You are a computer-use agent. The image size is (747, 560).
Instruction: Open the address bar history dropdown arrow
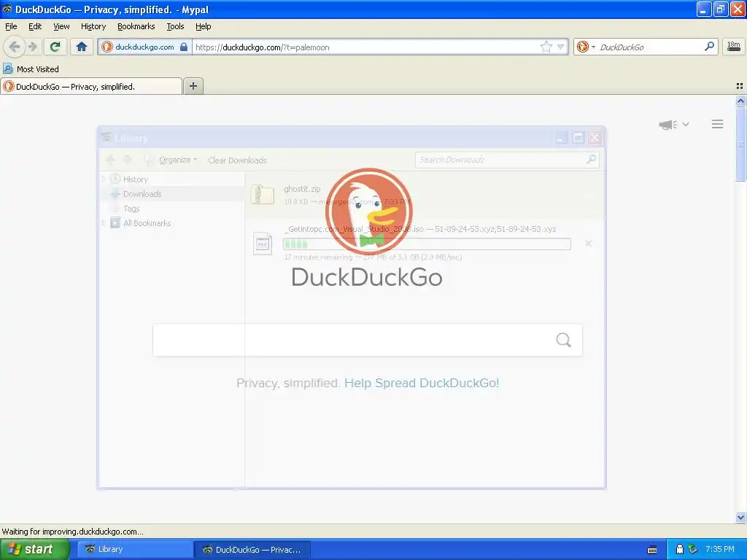pyautogui.click(x=561, y=47)
